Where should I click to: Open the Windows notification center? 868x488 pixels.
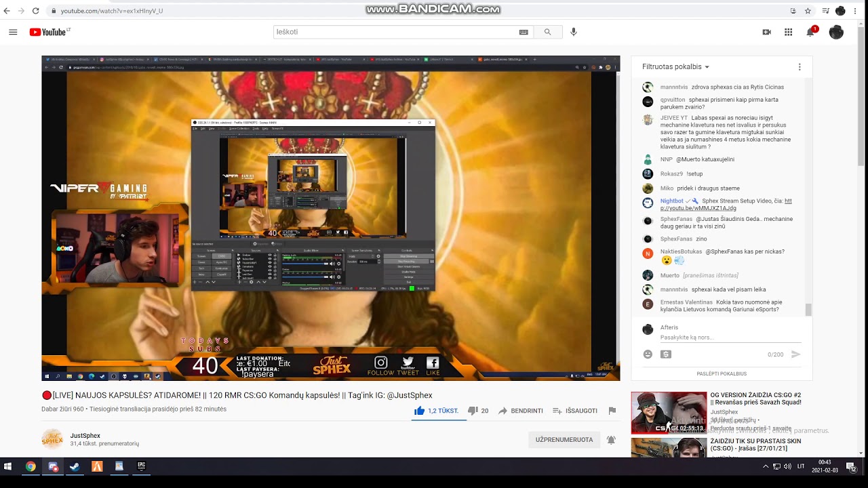pos(850,466)
